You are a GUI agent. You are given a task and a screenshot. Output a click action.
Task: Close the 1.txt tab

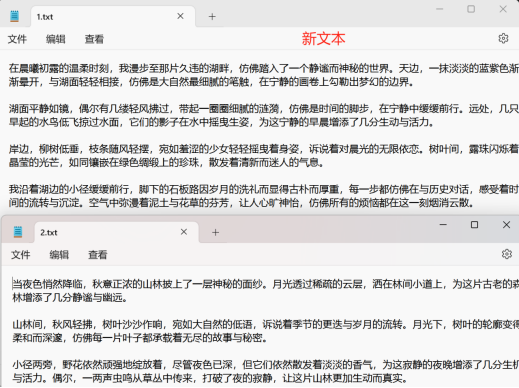pyautogui.click(x=180, y=16)
